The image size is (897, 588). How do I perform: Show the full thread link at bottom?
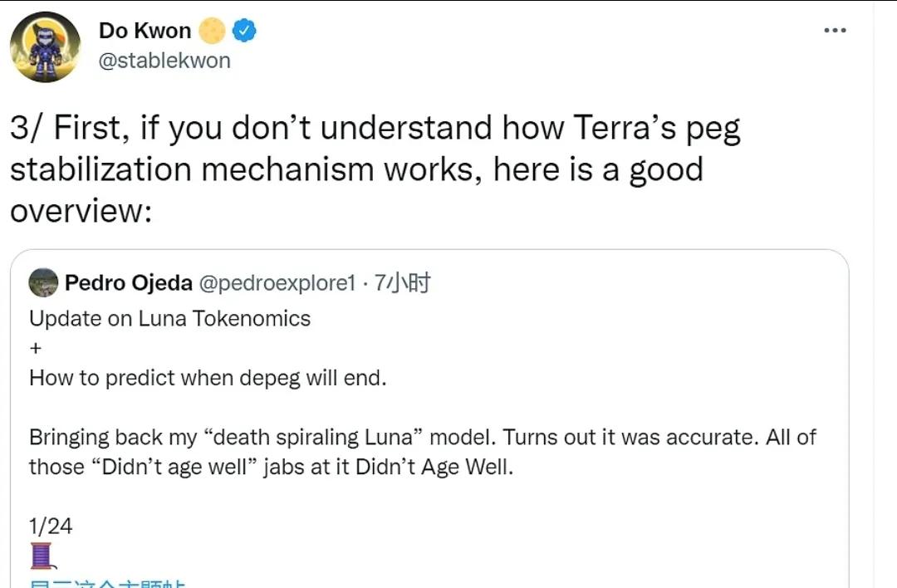pyautogui.click(x=108, y=583)
